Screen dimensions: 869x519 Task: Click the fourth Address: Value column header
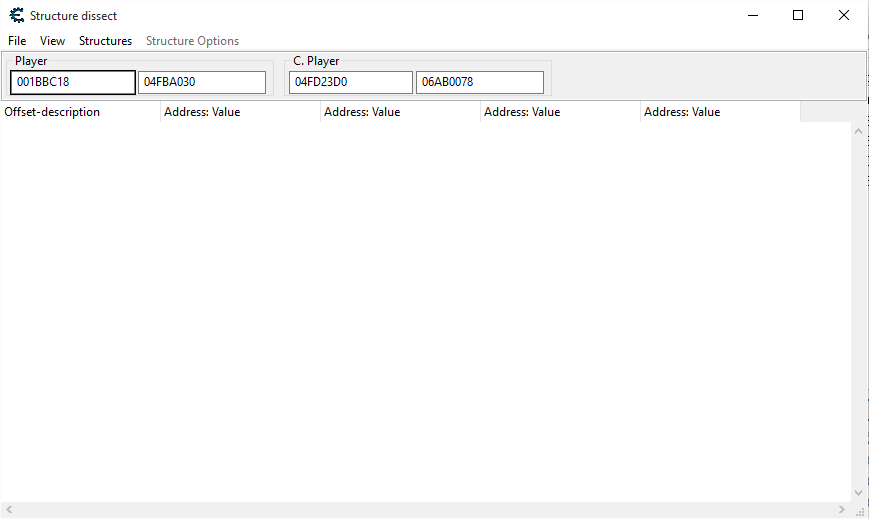coord(720,112)
